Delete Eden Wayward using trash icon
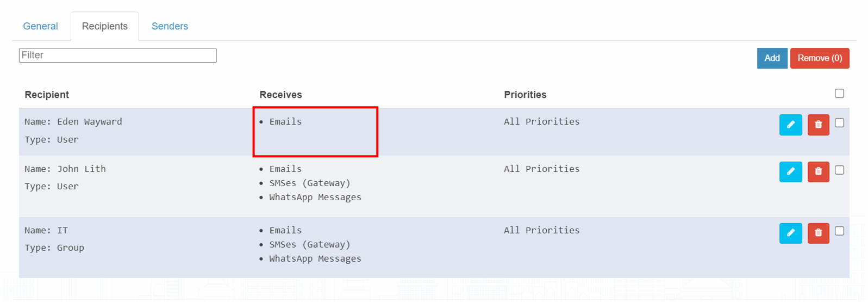The image size is (868, 302). 818,125
